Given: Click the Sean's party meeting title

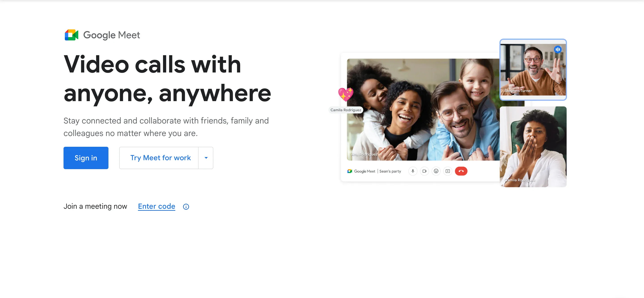Looking at the screenshot, I should click(x=390, y=171).
